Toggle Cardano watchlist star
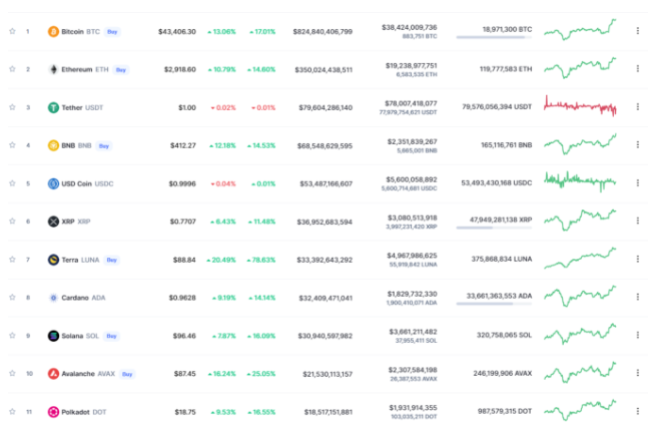Viewport: 661px width, 430px height. pyautogui.click(x=12, y=297)
